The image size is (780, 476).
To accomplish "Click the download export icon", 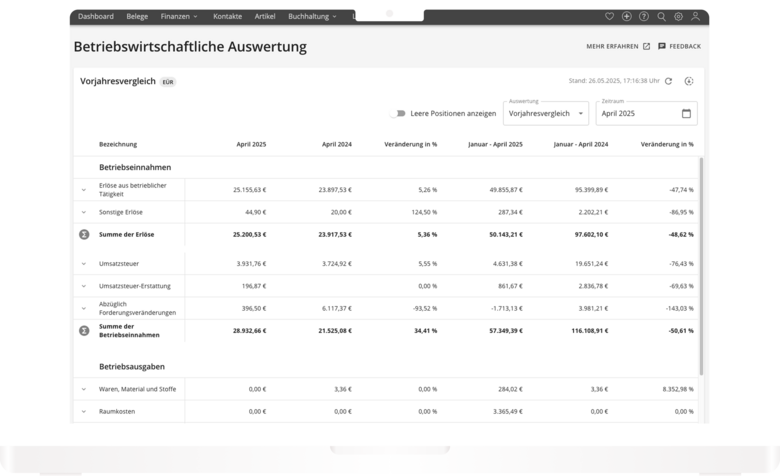I will 688,81.
